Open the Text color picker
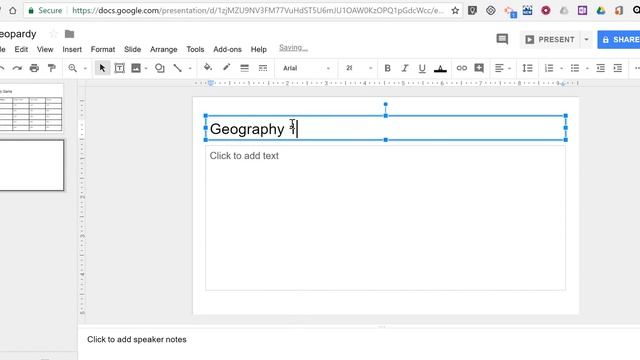 (440, 69)
